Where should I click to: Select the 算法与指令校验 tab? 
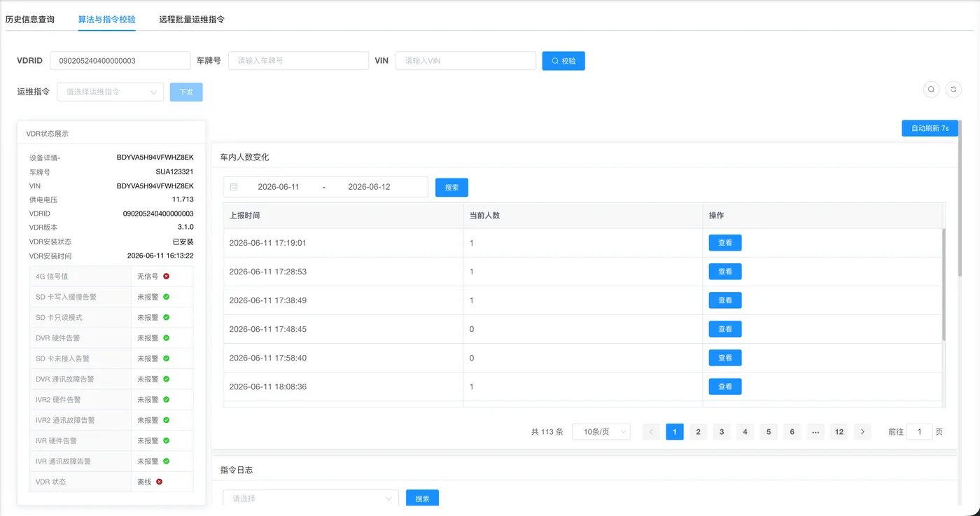coord(107,20)
